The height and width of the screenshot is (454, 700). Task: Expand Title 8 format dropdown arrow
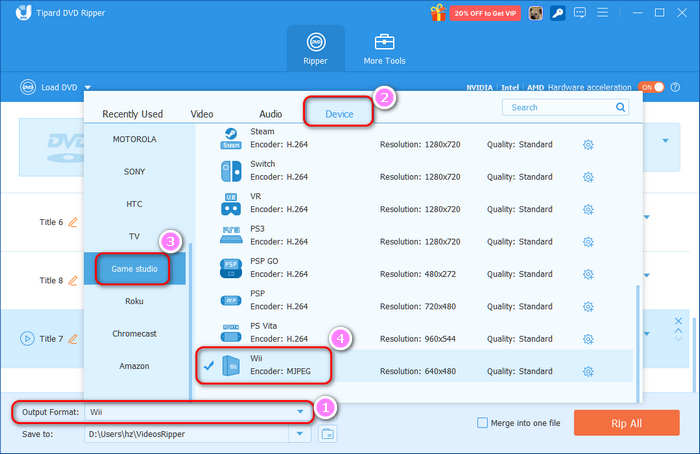[646, 275]
